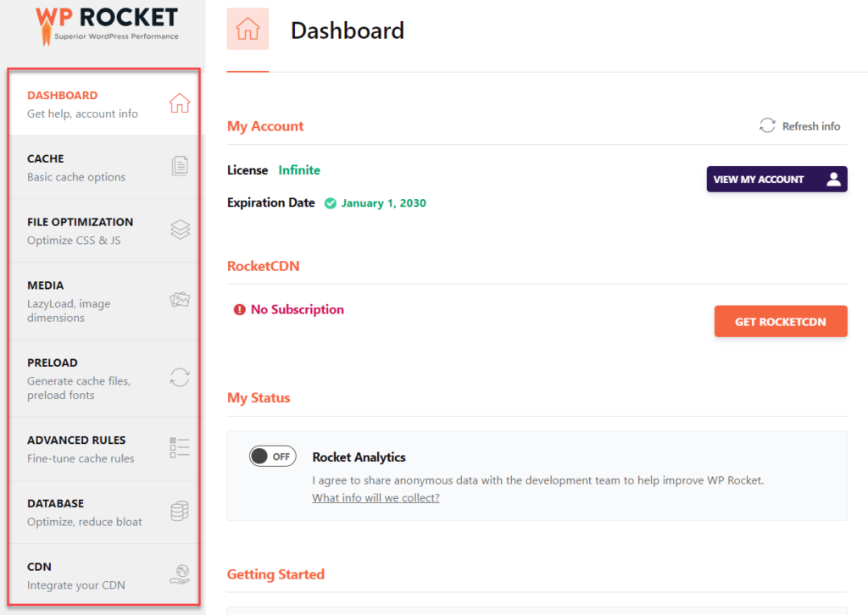Image resolution: width=868 pixels, height=615 pixels.
Task: Click the Refresh info circular arrows icon
Action: pos(767,125)
